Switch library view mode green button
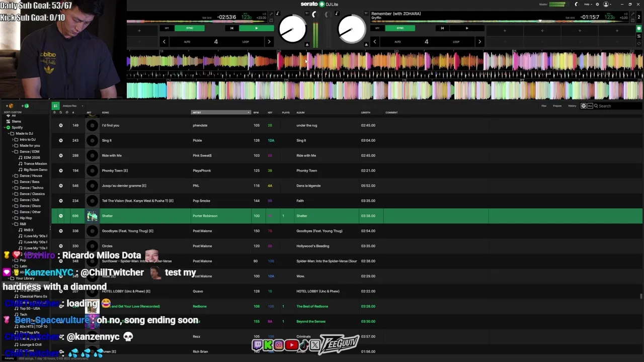This screenshot has height=362, width=644. (x=55, y=106)
